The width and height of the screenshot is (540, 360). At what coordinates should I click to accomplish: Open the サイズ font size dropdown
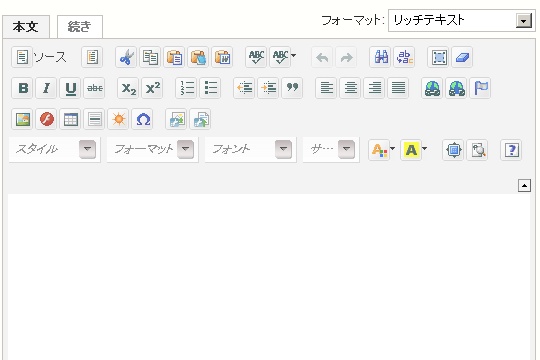tap(331, 150)
